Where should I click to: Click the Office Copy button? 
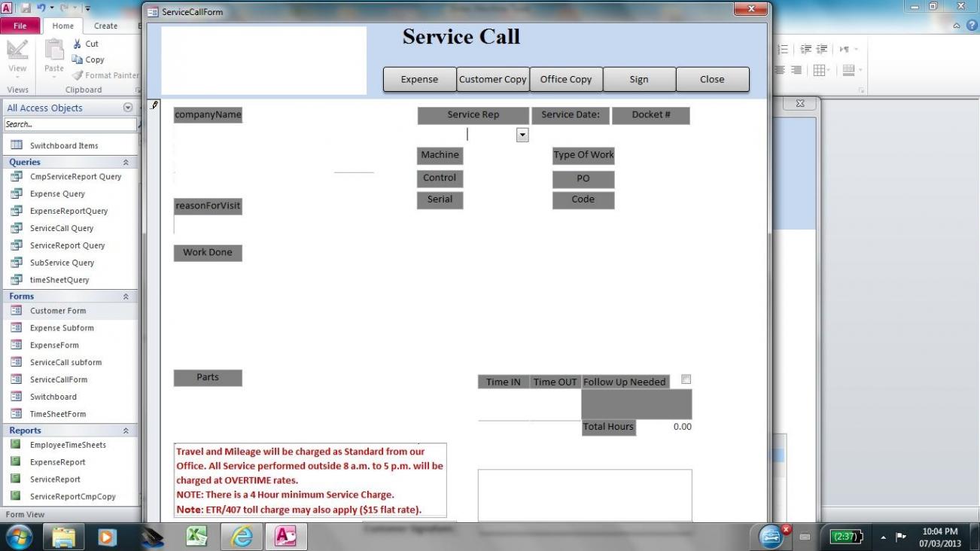(566, 79)
